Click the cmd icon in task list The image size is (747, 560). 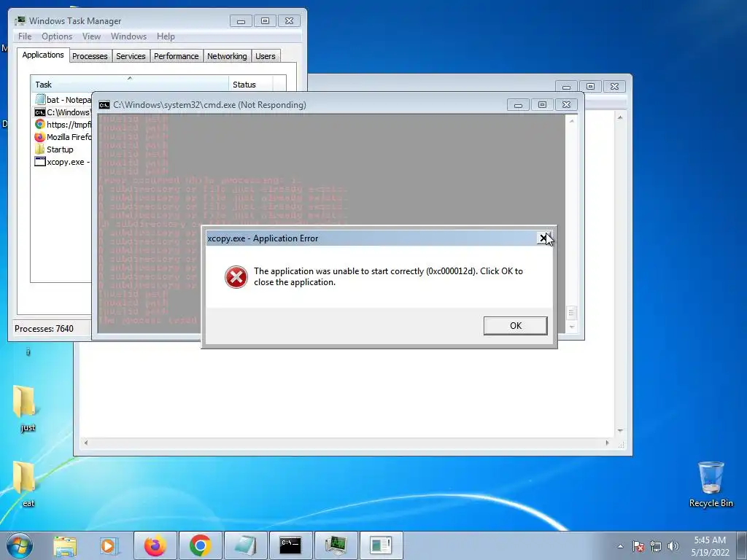(40, 112)
